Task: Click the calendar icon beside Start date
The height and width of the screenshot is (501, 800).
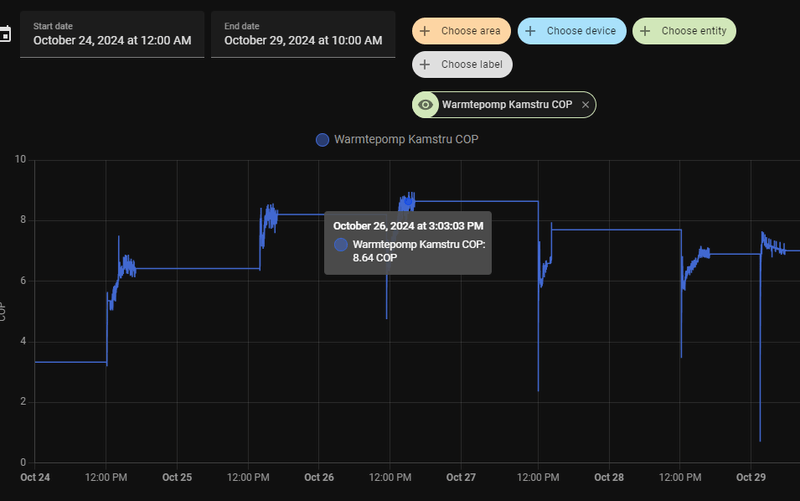Action: [x=4, y=35]
